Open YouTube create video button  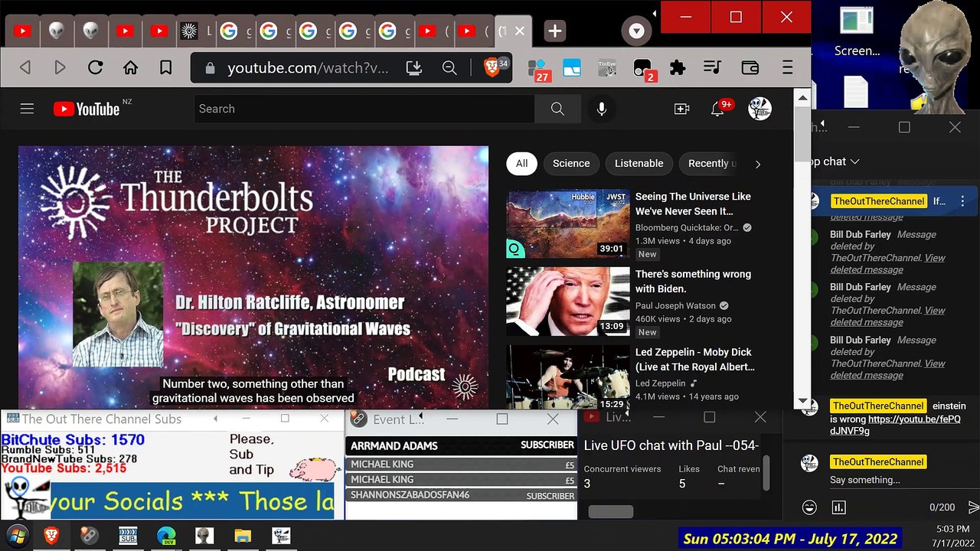point(681,109)
